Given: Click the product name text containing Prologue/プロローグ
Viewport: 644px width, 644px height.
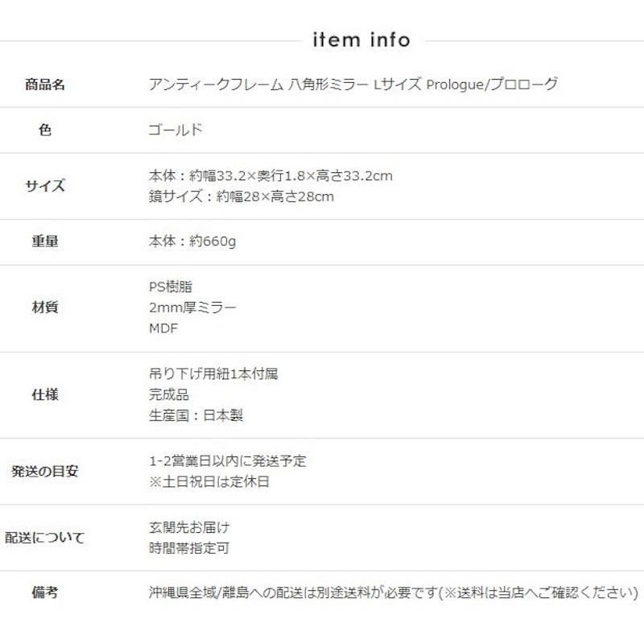Looking at the screenshot, I should point(353,85).
